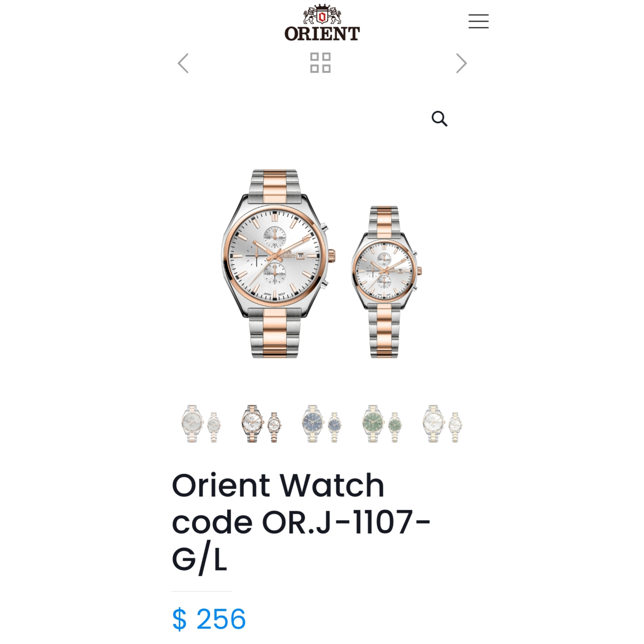This screenshot has width=644, height=644.
Task: Go to the next product arrow
Action: (461, 63)
